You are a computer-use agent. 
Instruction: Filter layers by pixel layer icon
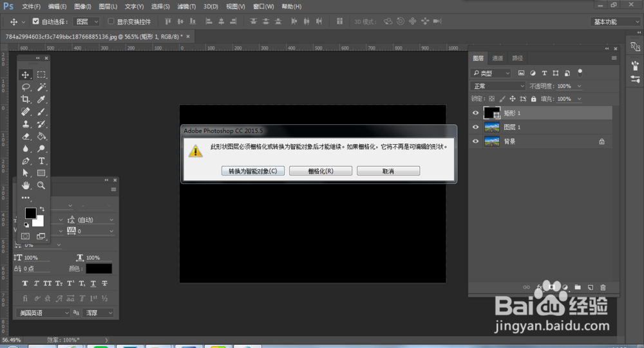point(521,73)
